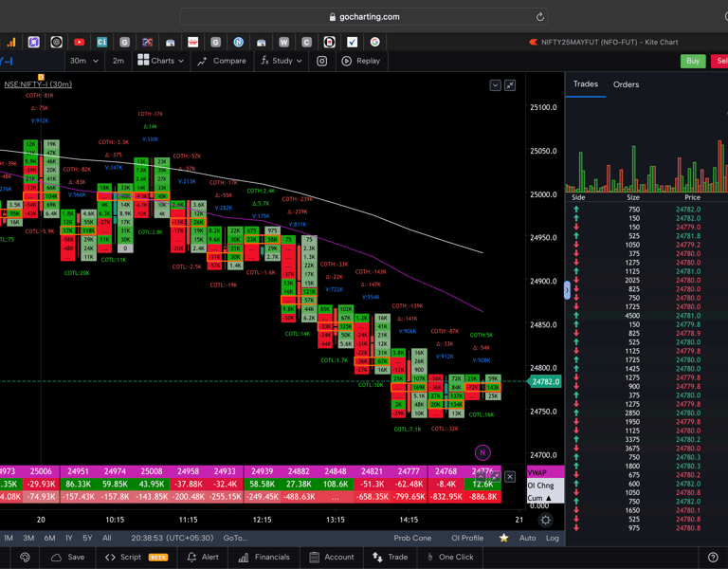Select the 2m quick timeframe
Viewport: 728px width, 569px height.
coord(118,61)
